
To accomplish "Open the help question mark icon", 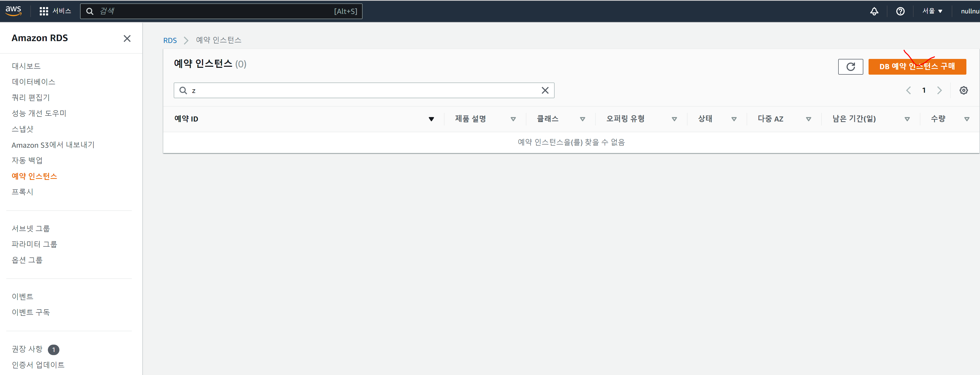I will click(x=900, y=11).
